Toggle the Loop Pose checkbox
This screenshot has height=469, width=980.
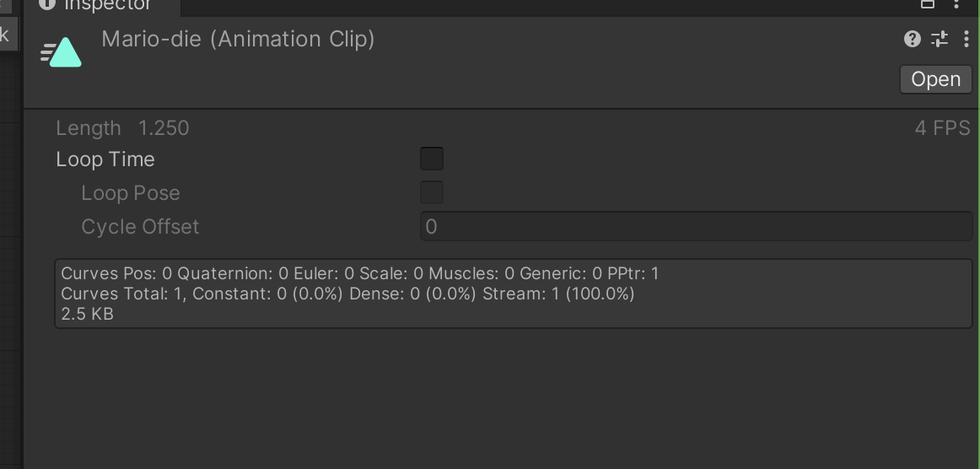tap(432, 192)
